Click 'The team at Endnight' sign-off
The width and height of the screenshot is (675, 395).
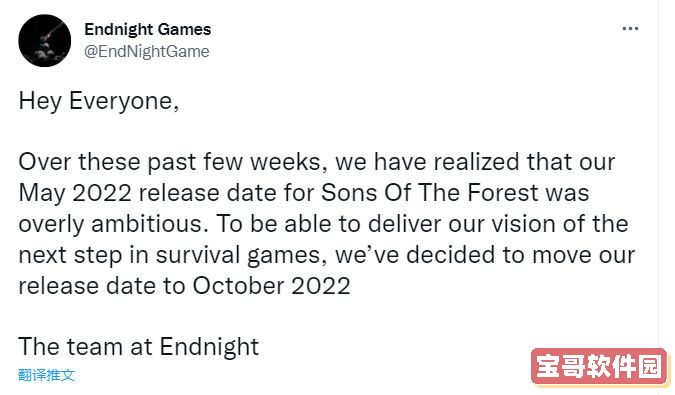coord(139,347)
